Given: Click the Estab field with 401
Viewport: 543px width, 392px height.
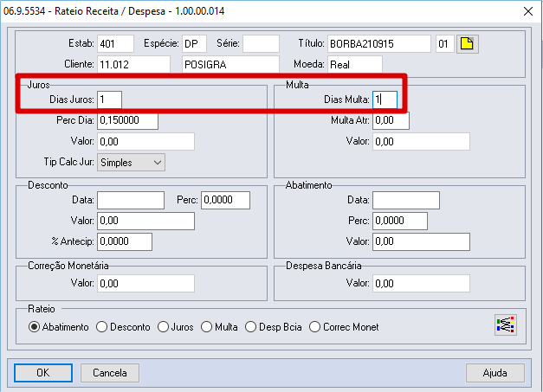Looking at the screenshot, I should (115, 43).
